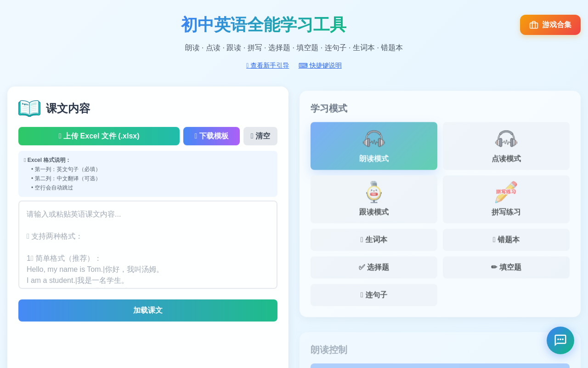Click the control bar under 朗读控制
The height and width of the screenshot is (368, 588).
click(439, 365)
